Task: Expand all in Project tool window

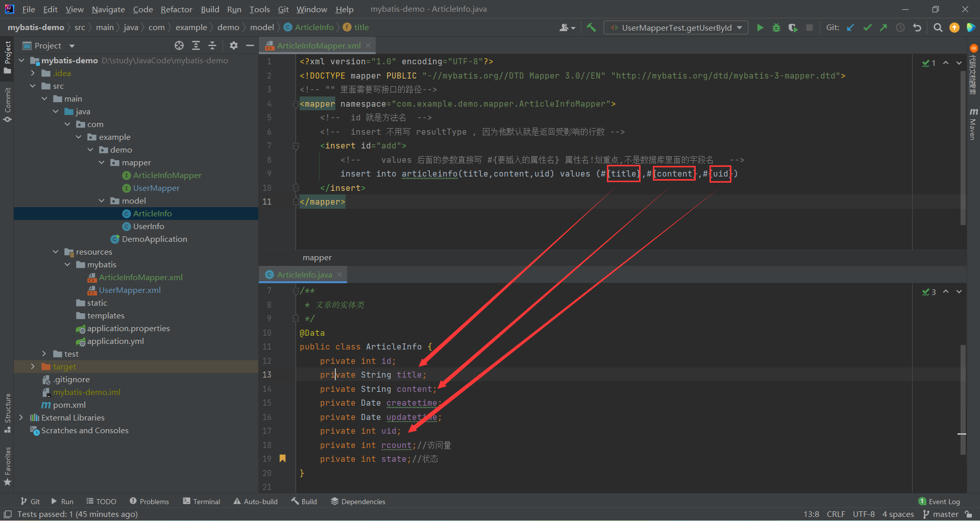Action: coord(196,45)
